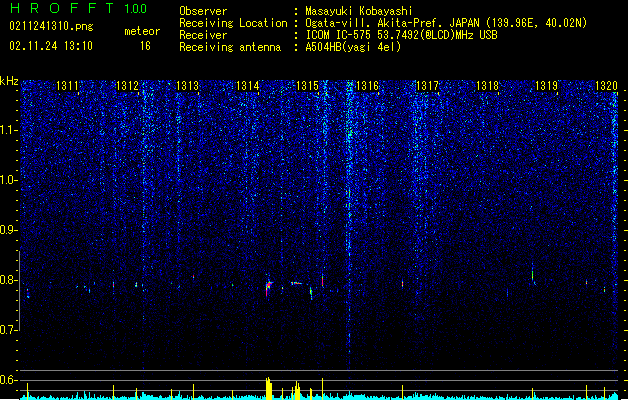Select observer name Masayuki Kobayashi
Screen dimensions: 629x400
click(359, 11)
